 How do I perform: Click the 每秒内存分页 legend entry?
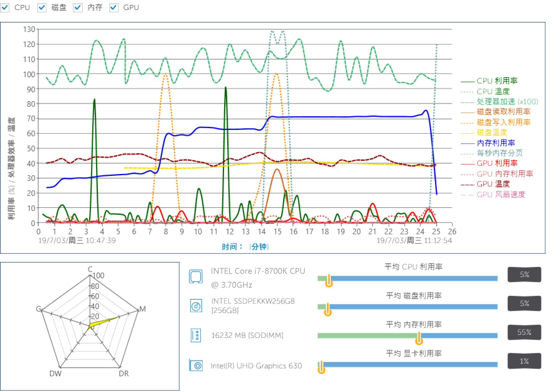499,153
